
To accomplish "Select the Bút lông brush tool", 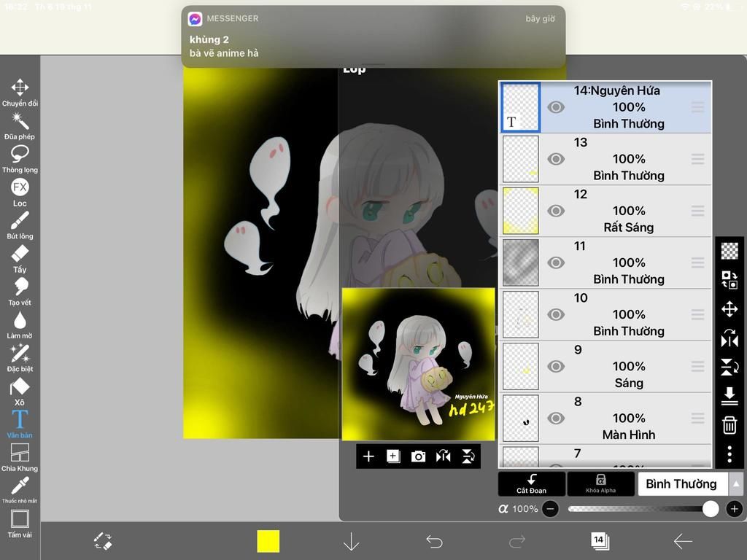I will tap(20, 226).
